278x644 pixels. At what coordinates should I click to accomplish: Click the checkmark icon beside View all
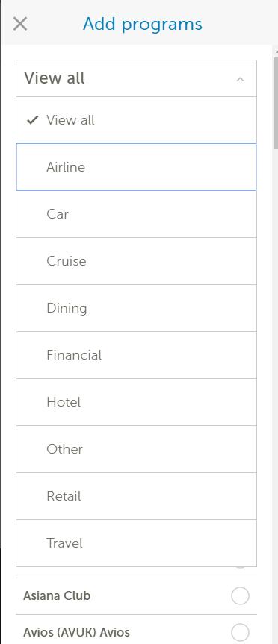[x=32, y=120]
